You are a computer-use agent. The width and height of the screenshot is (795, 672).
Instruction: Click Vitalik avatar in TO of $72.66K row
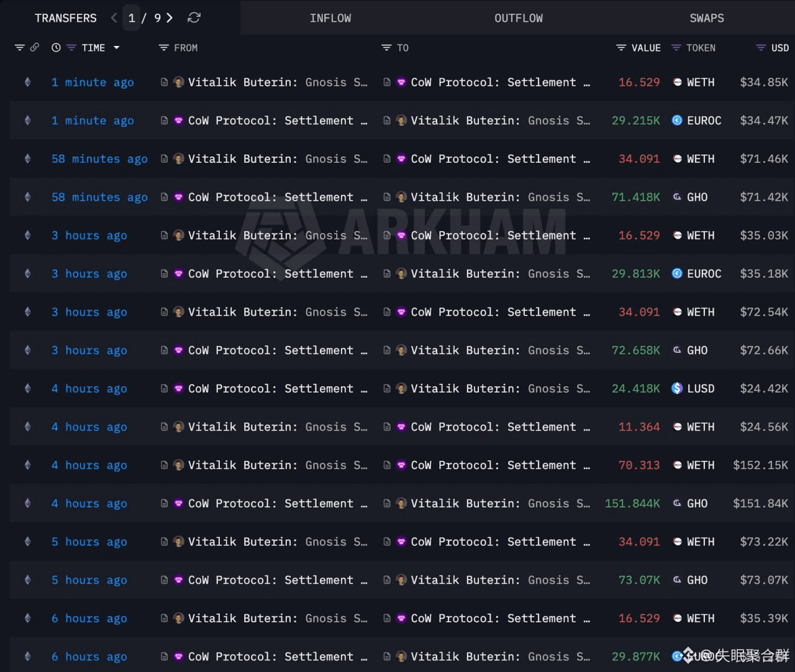point(402,350)
